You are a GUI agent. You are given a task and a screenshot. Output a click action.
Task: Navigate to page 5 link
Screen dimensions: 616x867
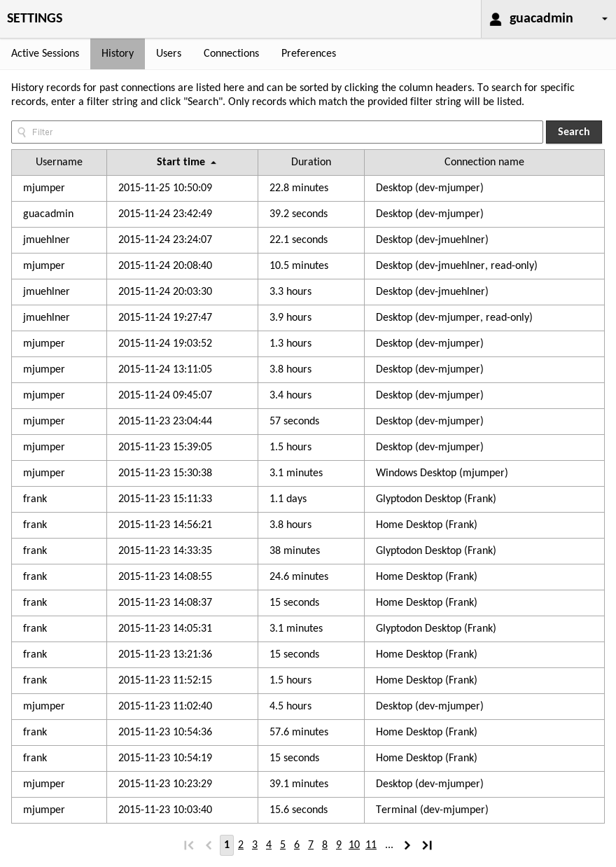[x=283, y=845]
